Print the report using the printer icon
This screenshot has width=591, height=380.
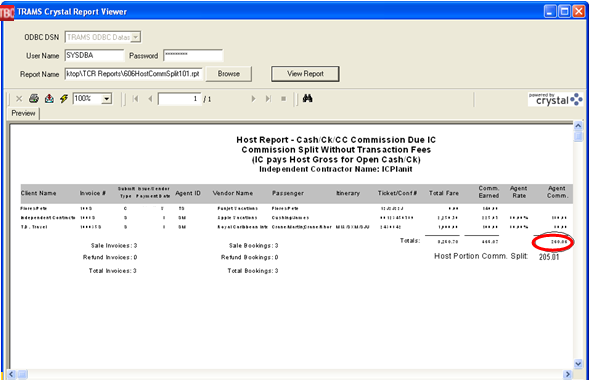point(34,99)
